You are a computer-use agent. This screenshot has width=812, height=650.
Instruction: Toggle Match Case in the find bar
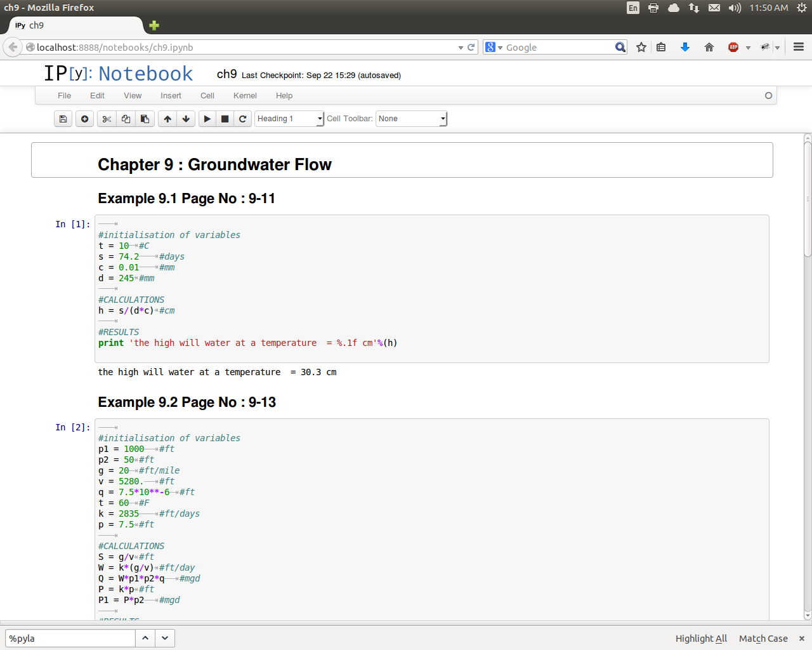[x=763, y=639]
